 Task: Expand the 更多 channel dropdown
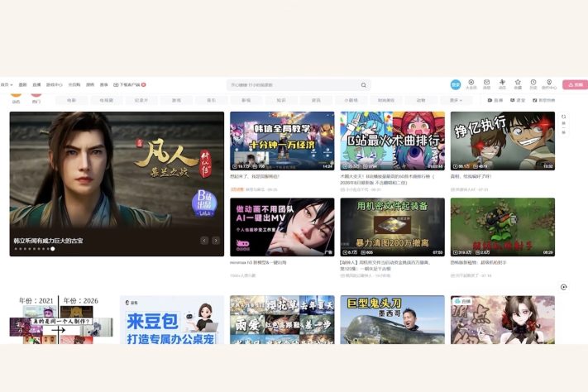(x=456, y=100)
